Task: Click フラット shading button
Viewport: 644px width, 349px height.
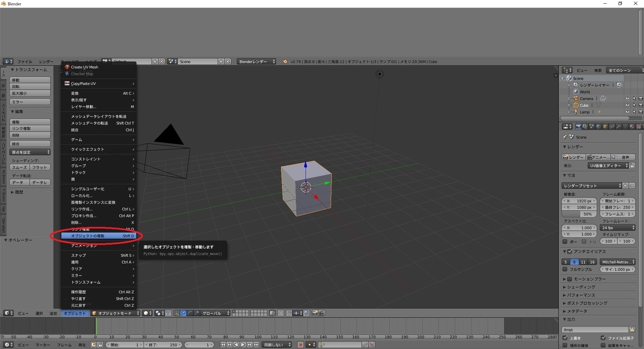Action: tap(40, 168)
